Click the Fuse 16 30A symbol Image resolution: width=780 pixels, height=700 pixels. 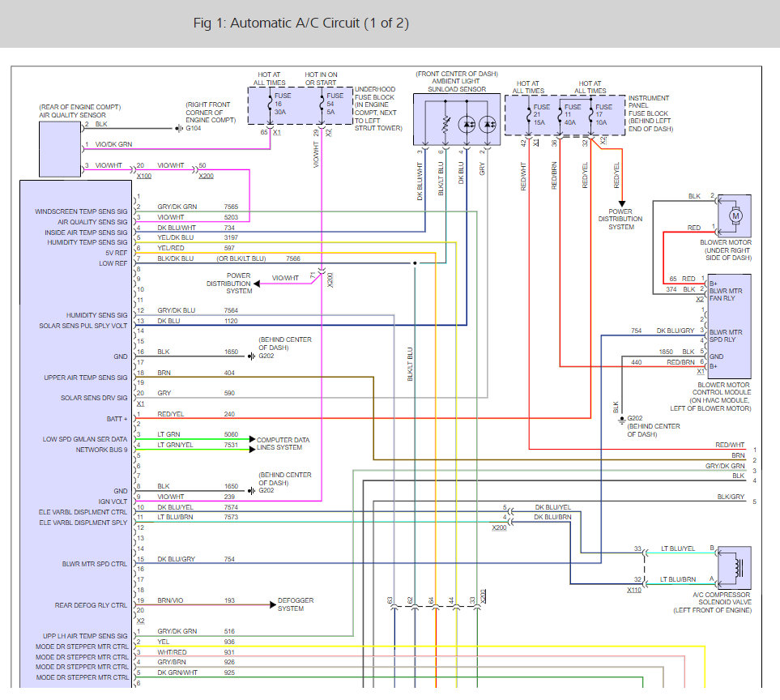click(x=270, y=104)
